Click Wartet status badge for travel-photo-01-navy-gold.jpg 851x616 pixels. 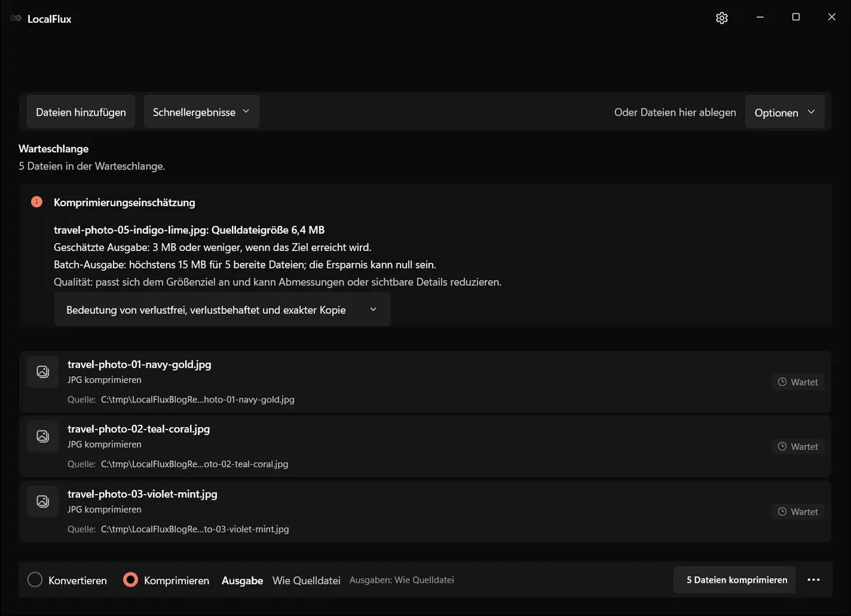(x=798, y=382)
